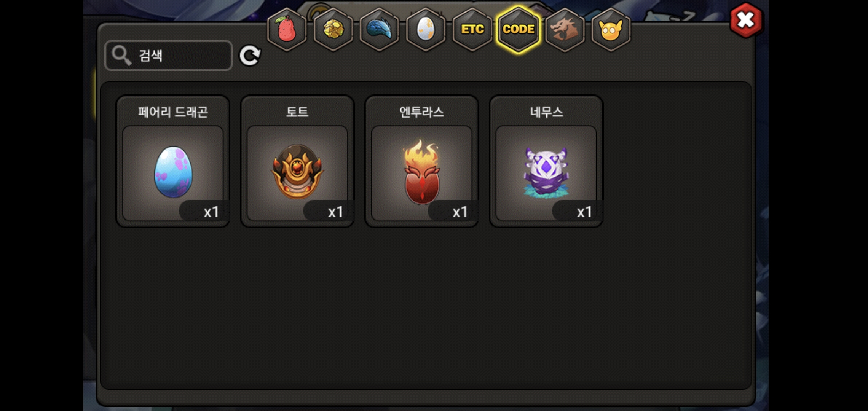Select the CODE category tab

click(x=519, y=29)
